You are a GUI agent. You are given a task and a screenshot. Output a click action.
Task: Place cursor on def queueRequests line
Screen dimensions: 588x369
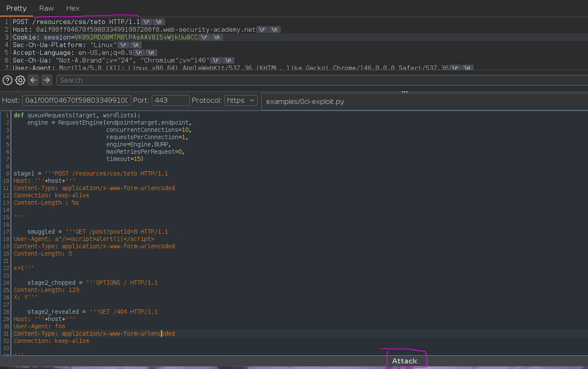tap(77, 115)
